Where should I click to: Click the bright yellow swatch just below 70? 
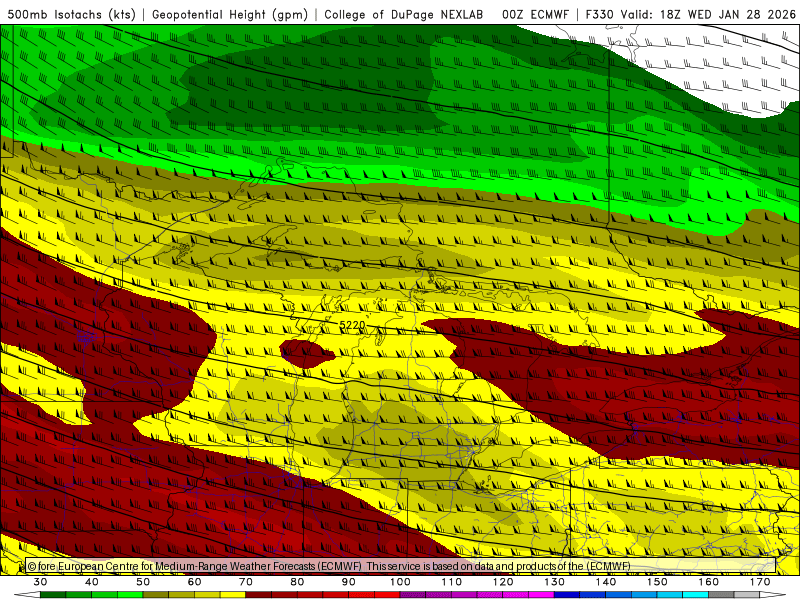[x=233, y=595]
